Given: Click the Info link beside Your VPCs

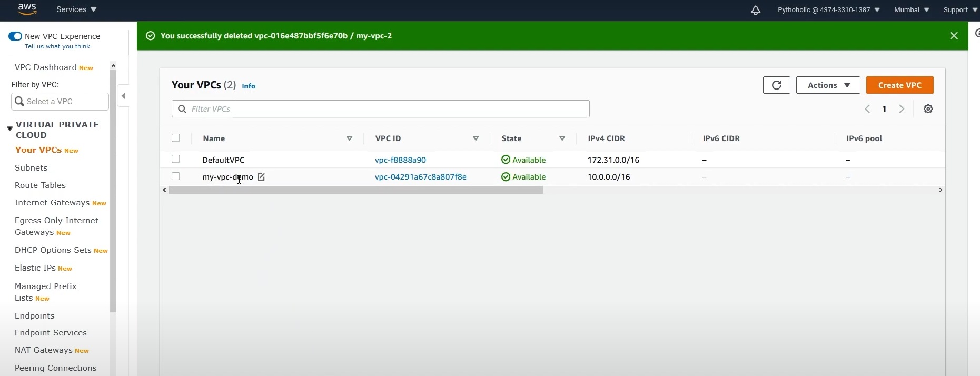Looking at the screenshot, I should (249, 86).
